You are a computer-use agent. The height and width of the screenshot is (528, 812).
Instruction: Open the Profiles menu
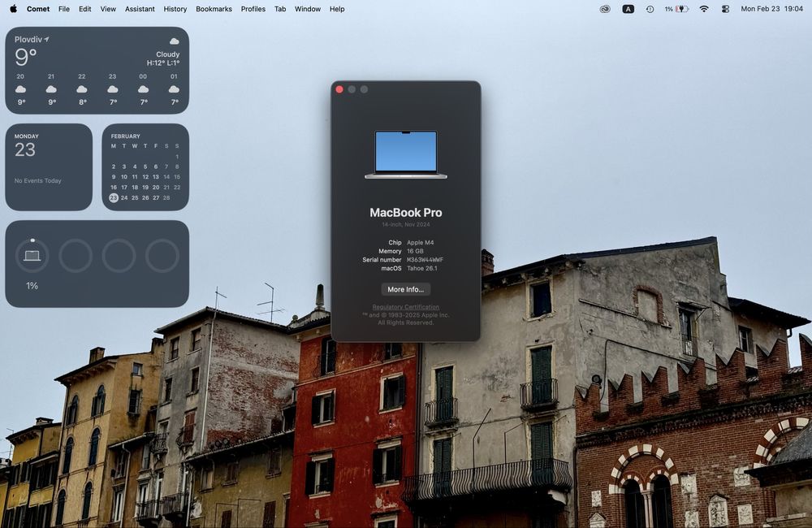click(253, 9)
